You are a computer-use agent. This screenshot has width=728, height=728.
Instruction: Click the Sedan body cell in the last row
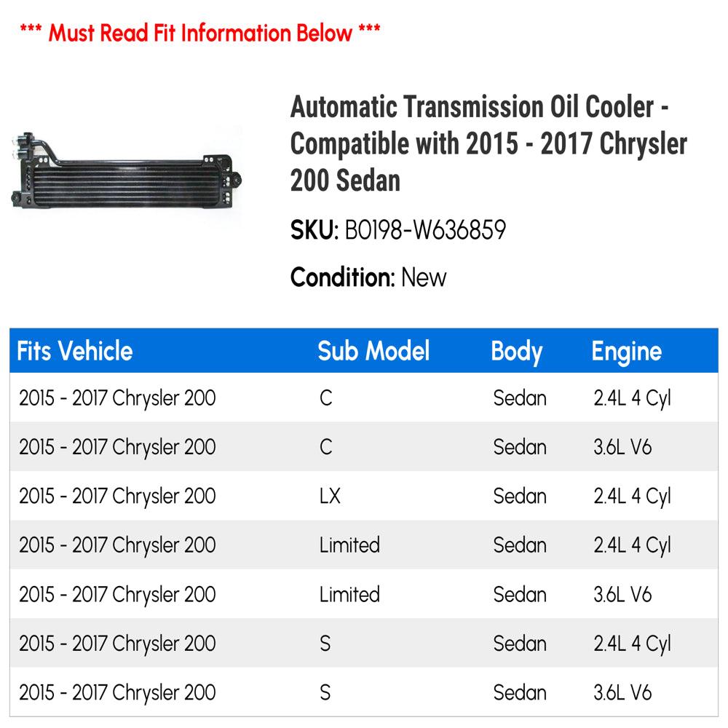point(520,692)
